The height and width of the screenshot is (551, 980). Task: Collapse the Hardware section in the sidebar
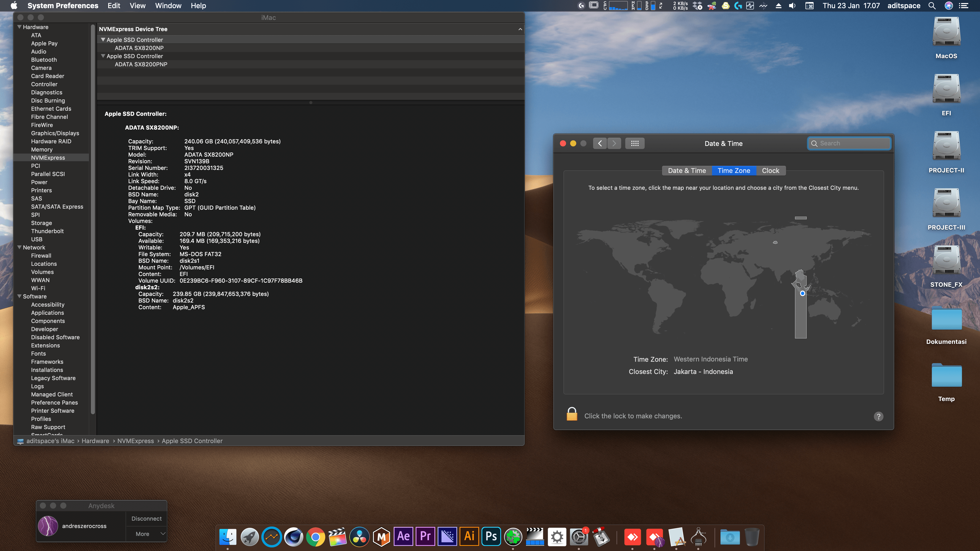coord(19,27)
